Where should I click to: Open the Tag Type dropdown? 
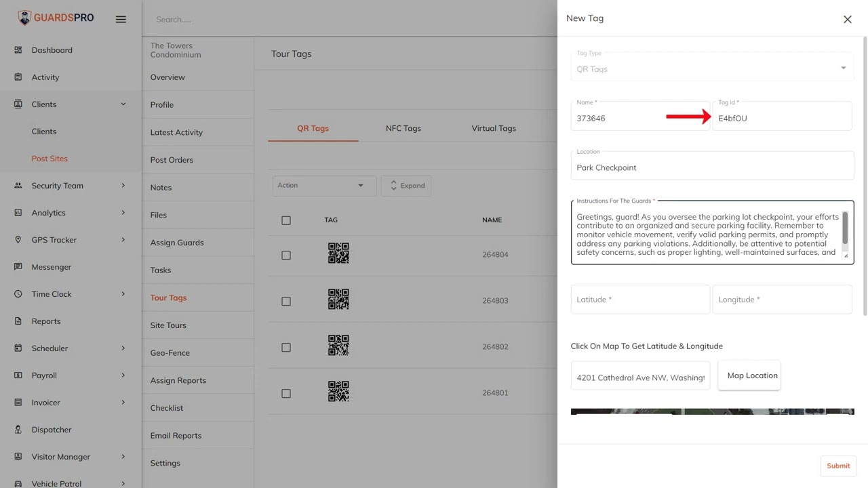712,66
